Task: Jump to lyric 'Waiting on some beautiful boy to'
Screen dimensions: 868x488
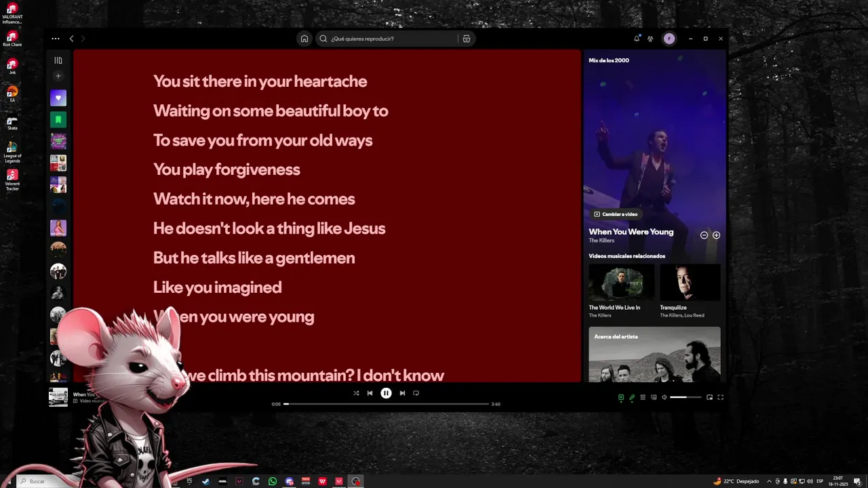Action: click(271, 110)
